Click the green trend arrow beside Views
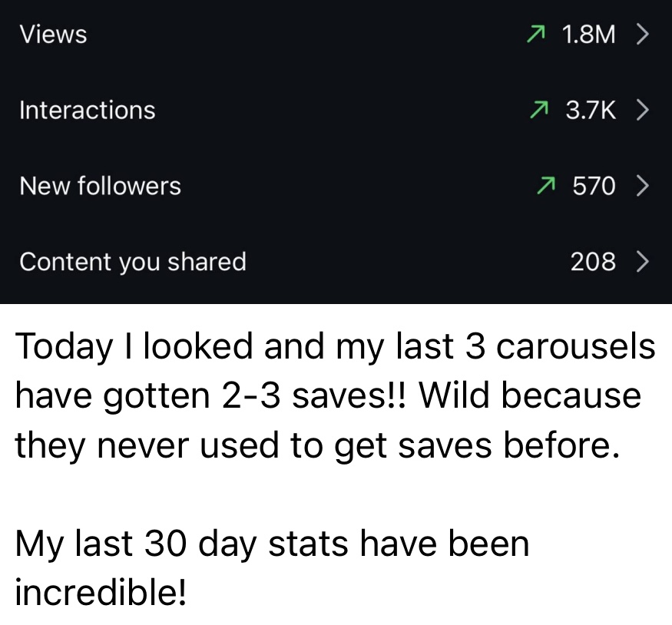The width and height of the screenshot is (672, 625). tap(537, 34)
